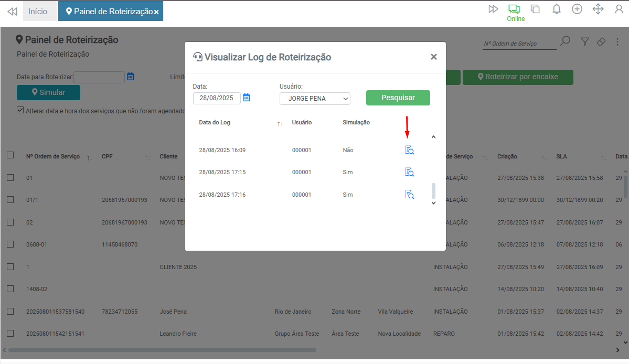Open log details for 28/08/2025 17:16 entry
The image size is (629, 364).
(x=410, y=195)
